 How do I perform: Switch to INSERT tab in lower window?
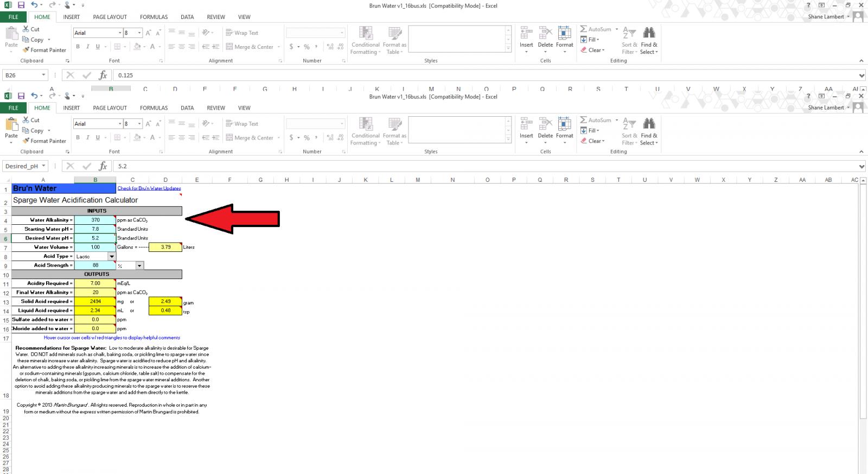pyautogui.click(x=71, y=108)
